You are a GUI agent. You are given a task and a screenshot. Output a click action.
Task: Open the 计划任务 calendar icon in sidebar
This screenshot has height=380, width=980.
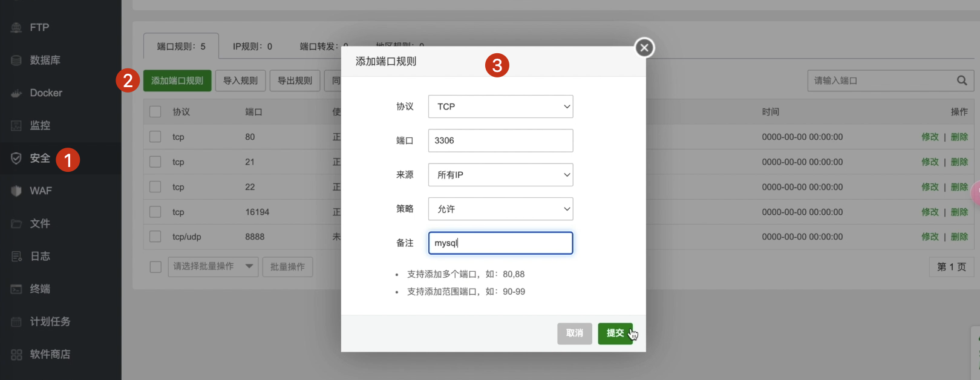(16, 321)
